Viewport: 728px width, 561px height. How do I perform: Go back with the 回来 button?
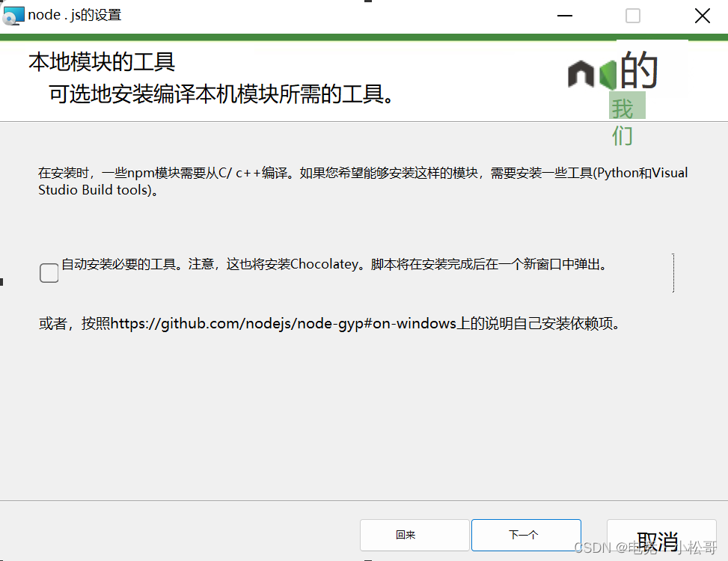[415, 535]
